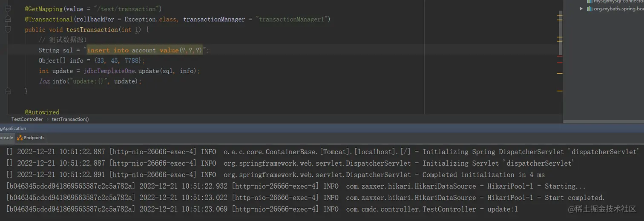Click the testTransaction method name in code
This screenshot has height=221, width=644.
[x=92, y=29]
